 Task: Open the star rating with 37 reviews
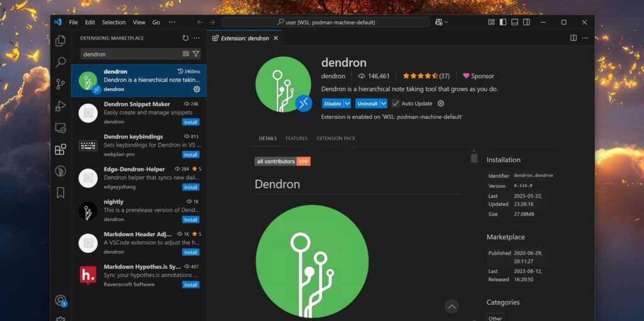426,76
